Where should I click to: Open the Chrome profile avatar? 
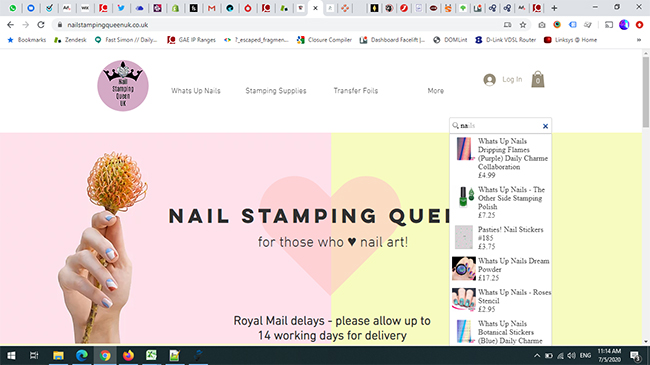(624, 25)
